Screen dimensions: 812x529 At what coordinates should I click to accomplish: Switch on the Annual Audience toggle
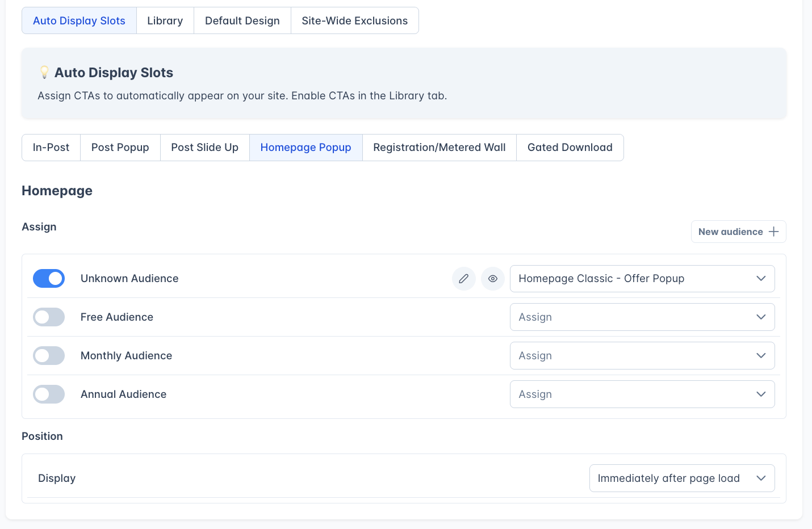pyautogui.click(x=49, y=394)
